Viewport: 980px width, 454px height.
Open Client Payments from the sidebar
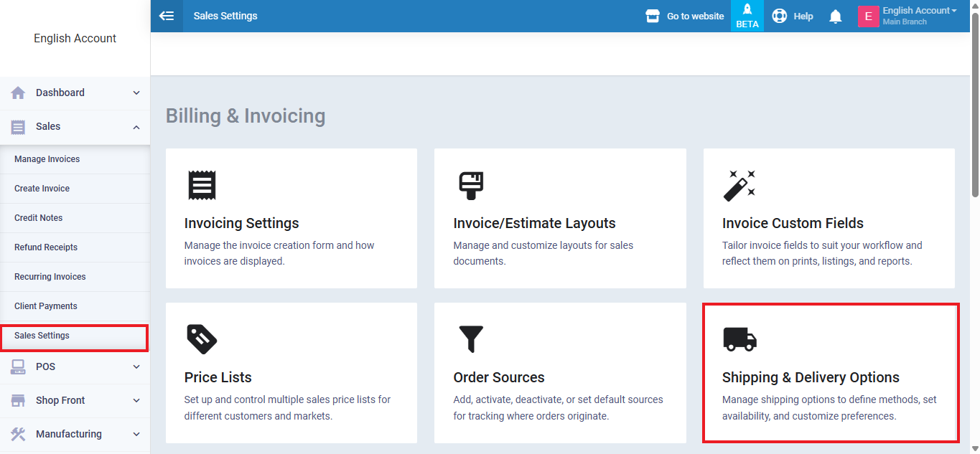tap(46, 306)
